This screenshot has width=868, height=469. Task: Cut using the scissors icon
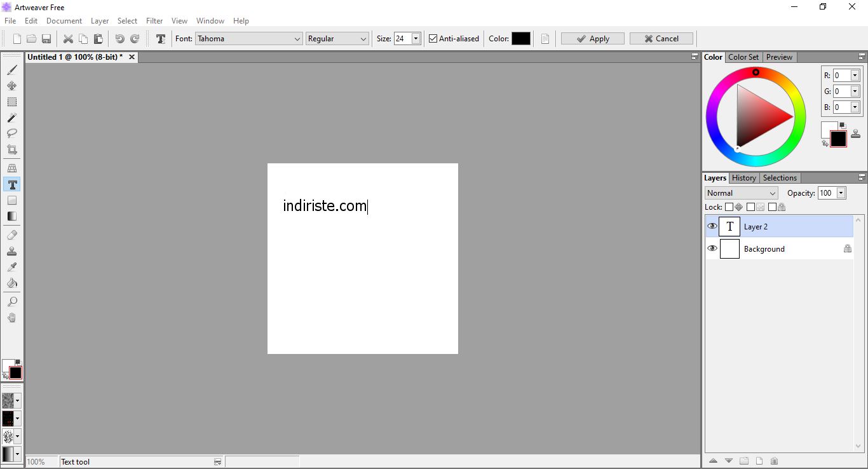tap(68, 39)
